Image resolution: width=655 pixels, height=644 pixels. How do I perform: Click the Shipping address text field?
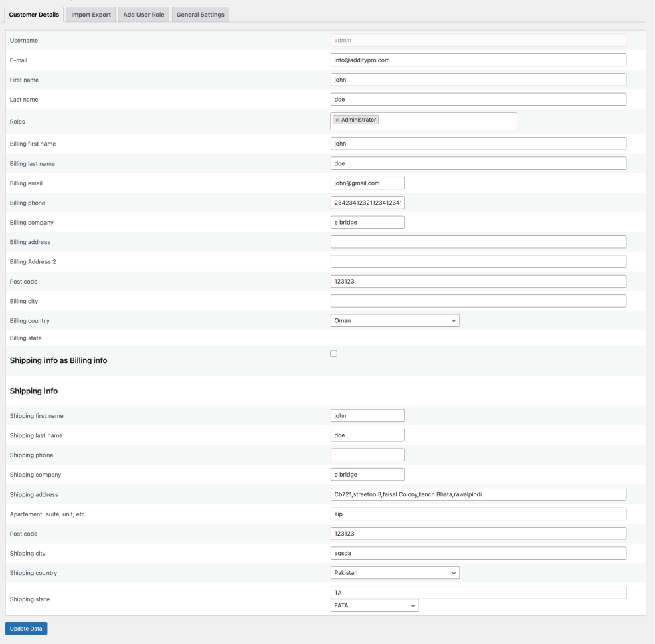tap(478, 494)
